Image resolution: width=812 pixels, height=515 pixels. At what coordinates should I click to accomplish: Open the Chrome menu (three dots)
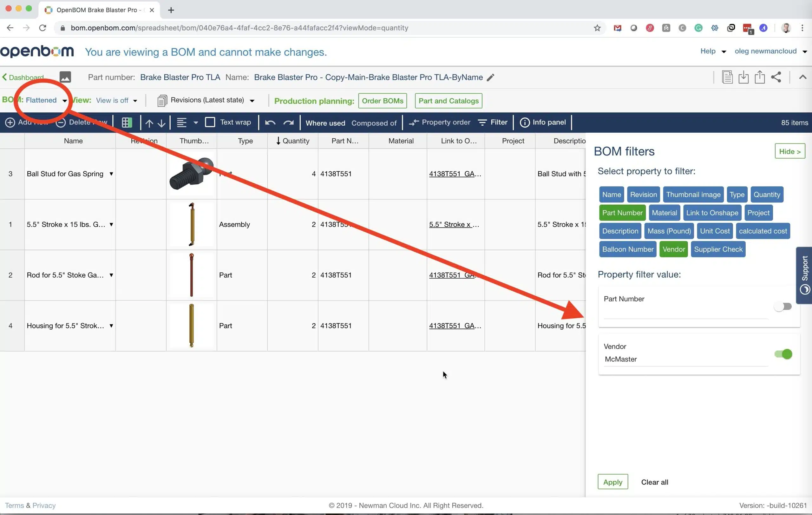802,28
